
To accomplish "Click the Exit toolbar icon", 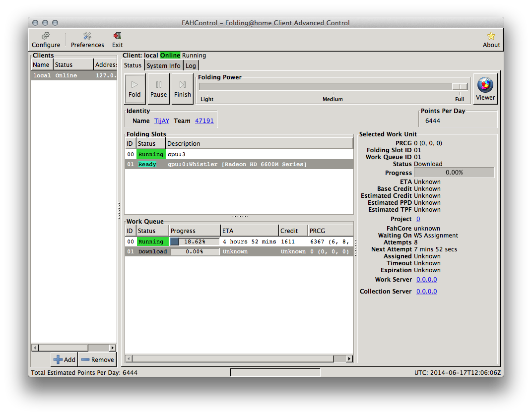I will coord(118,40).
